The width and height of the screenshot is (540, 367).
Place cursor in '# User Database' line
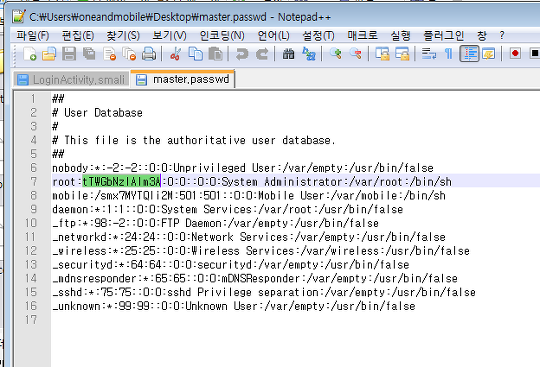(x=97, y=113)
